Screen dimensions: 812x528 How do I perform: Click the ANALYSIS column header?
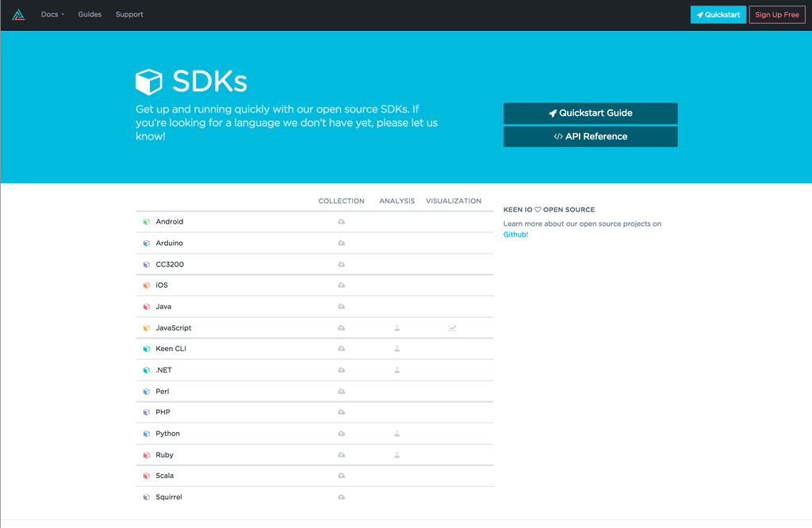point(397,201)
